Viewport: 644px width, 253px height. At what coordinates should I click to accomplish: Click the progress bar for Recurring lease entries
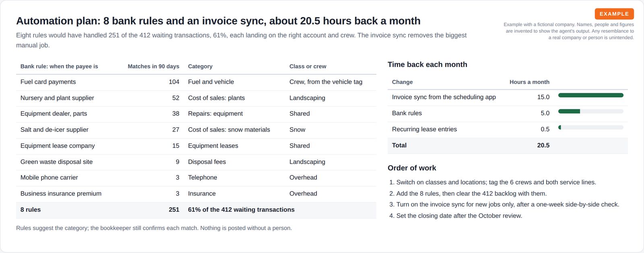tap(591, 128)
